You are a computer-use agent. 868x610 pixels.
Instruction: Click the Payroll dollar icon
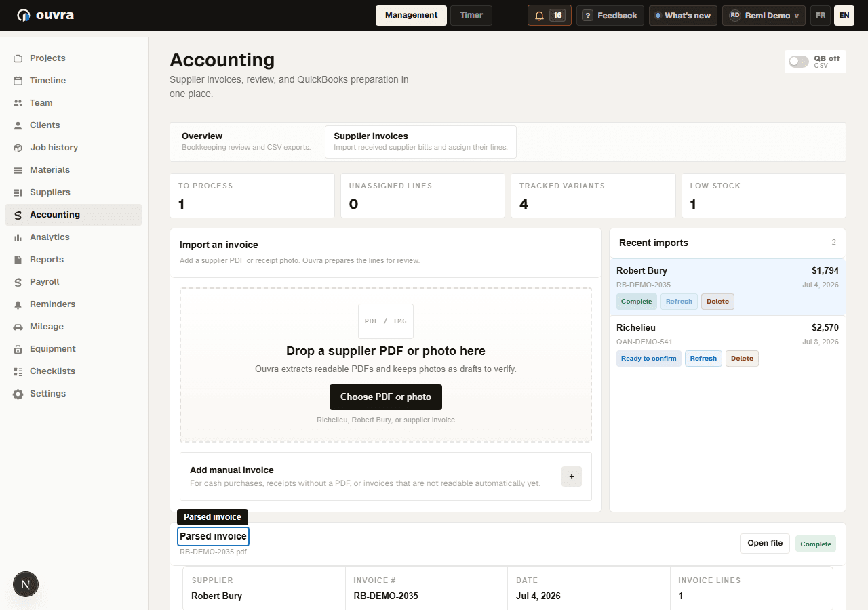pos(18,282)
